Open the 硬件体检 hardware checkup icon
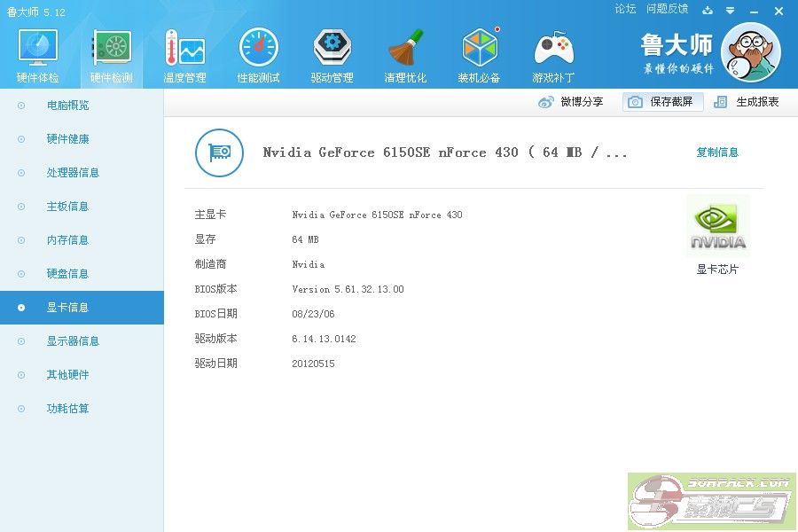This screenshot has height=532, width=798. [37, 47]
